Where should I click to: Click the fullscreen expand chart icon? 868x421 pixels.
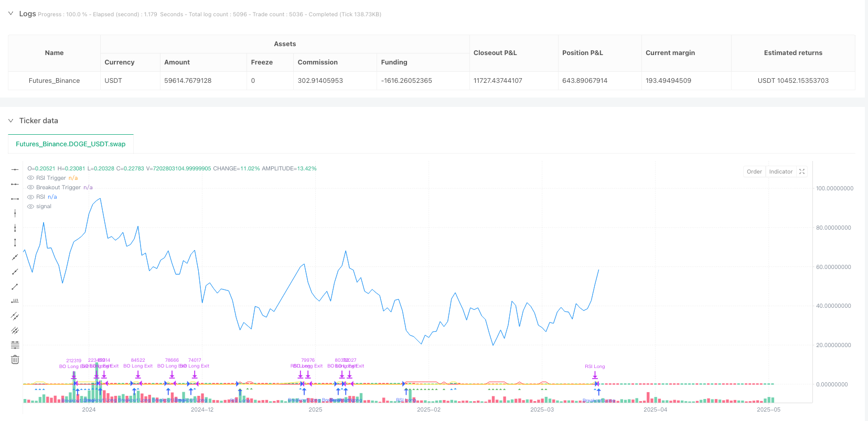pyautogui.click(x=801, y=171)
